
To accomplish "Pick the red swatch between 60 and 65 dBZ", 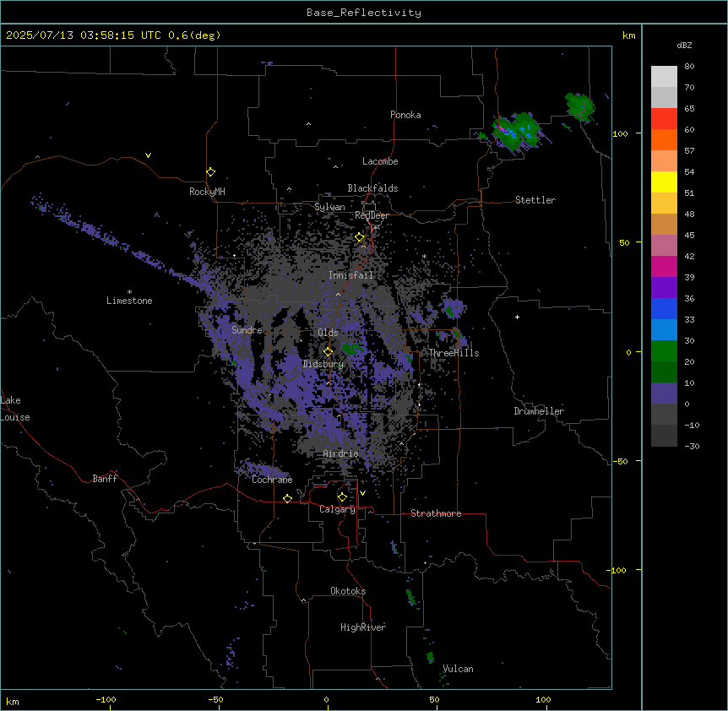I will (664, 119).
